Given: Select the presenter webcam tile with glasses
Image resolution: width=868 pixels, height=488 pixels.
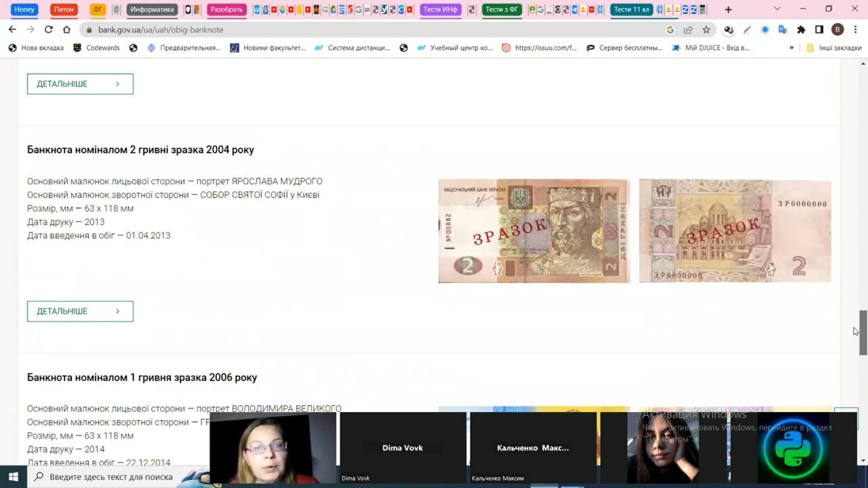Looking at the screenshot, I should point(273,447).
